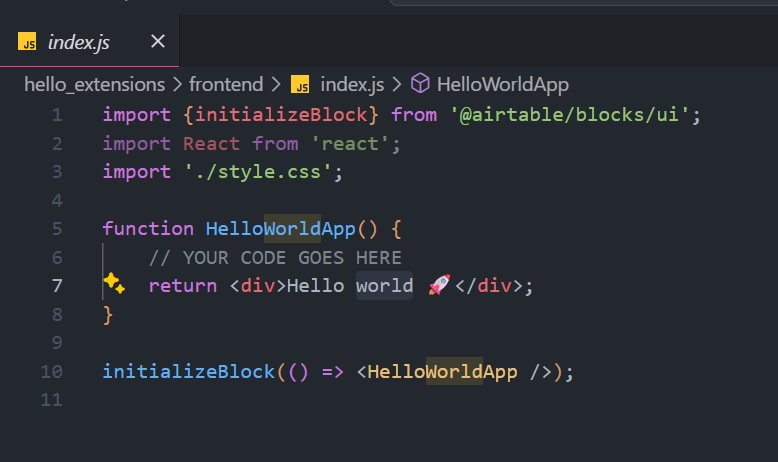The width and height of the screenshot is (778, 462).
Task: Select the index.js tab
Action: pos(89,41)
